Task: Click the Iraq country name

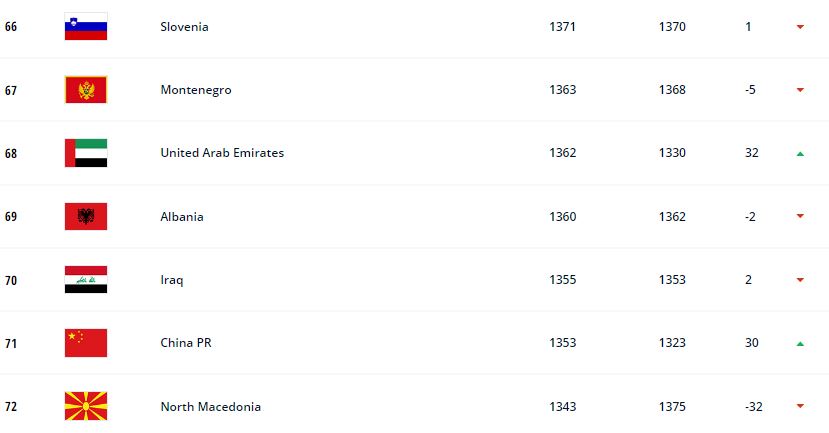Action: pyautogui.click(x=172, y=280)
